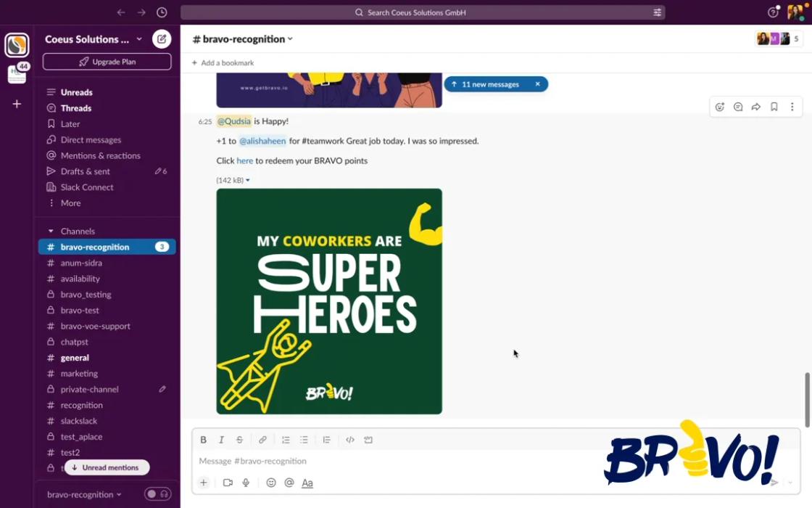Open the new message compose button
Viewport: 812px width, 508px height.
pyautogui.click(x=162, y=39)
